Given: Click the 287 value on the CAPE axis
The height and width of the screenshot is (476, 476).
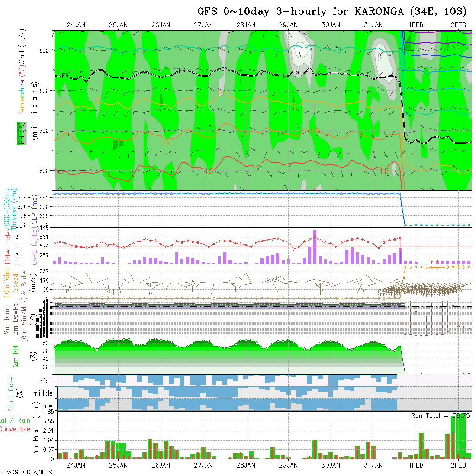Looking at the screenshot, I should [x=44, y=255].
